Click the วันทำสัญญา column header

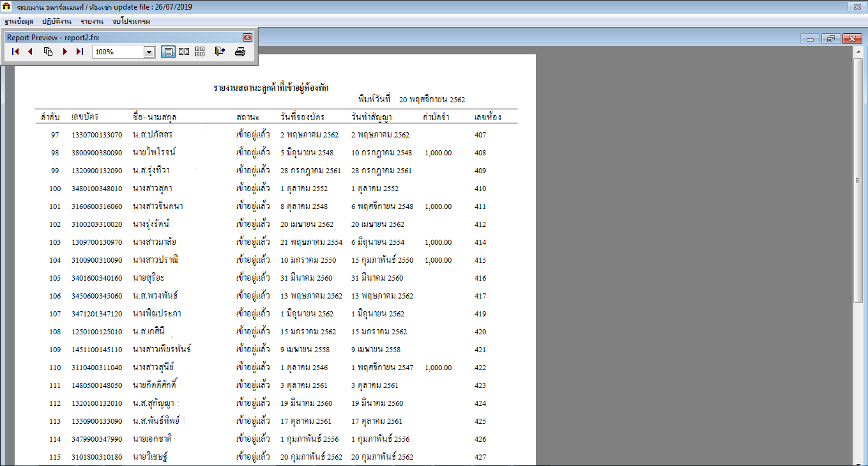(371, 117)
